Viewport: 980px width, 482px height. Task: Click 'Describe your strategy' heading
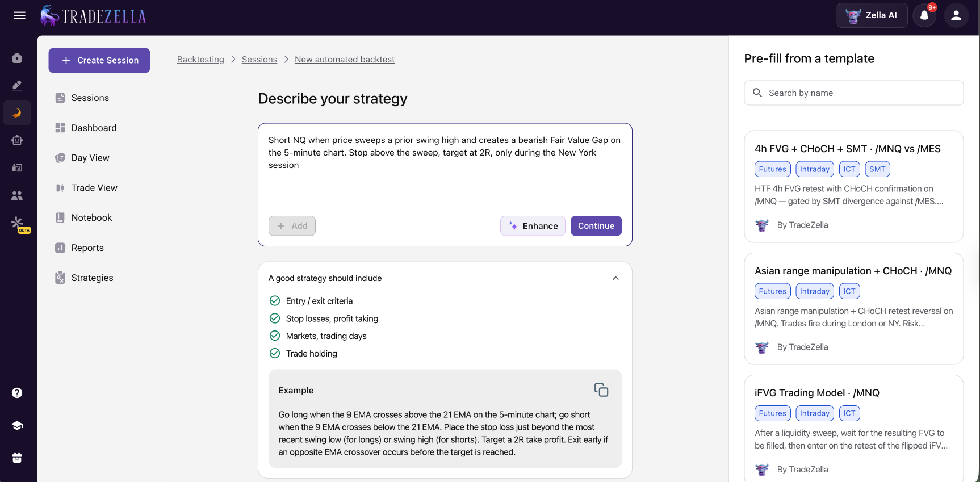click(x=333, y=99)
